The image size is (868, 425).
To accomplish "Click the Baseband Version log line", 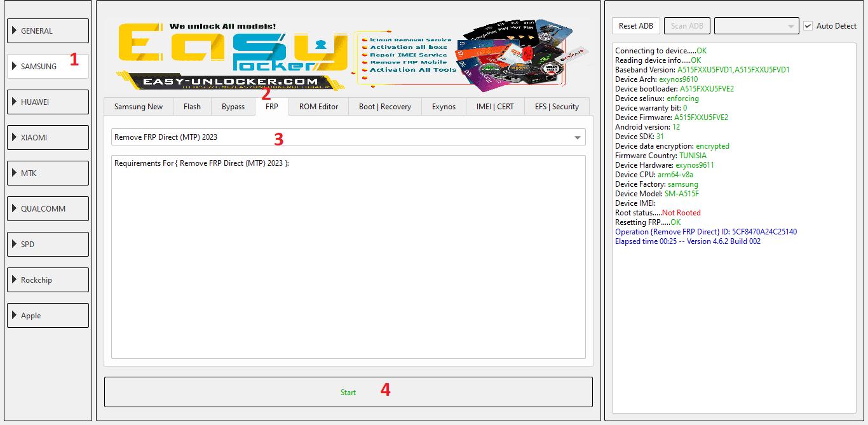I will pos(702,70).
